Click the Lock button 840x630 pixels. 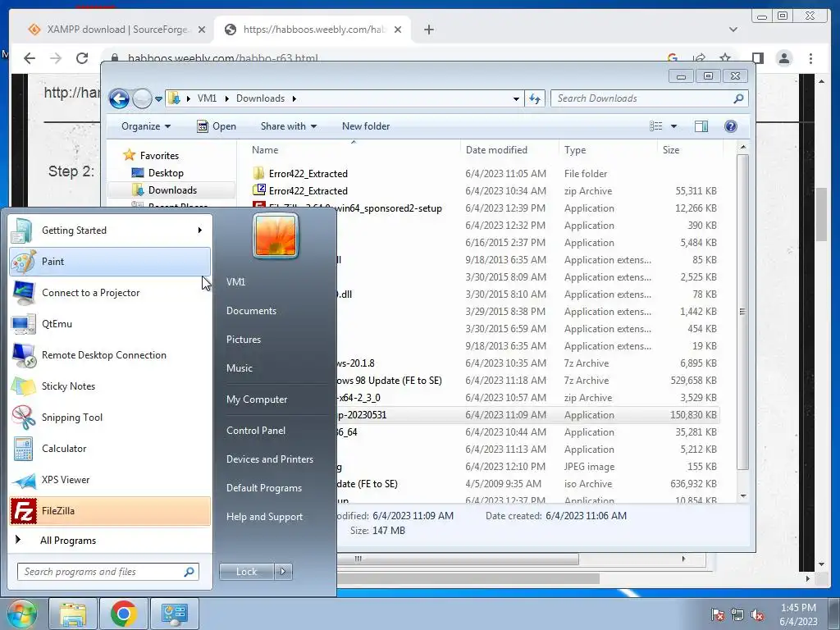coord(246,572)
